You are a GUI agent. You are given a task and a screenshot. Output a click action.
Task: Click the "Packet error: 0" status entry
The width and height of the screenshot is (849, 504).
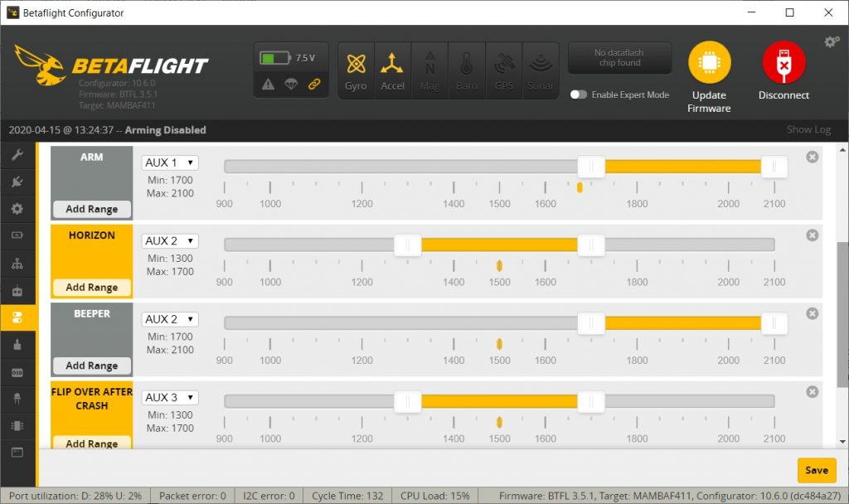(x=192, y=496)
